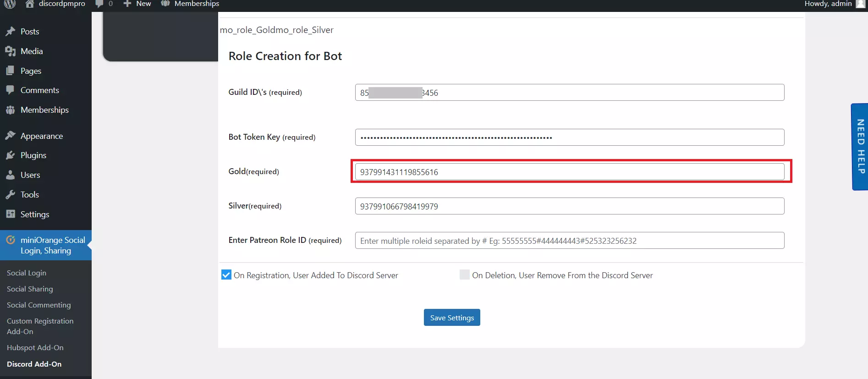868x379 pixels.
Task: Open Social Sharing submenu
Action: [x=30, y=289]
